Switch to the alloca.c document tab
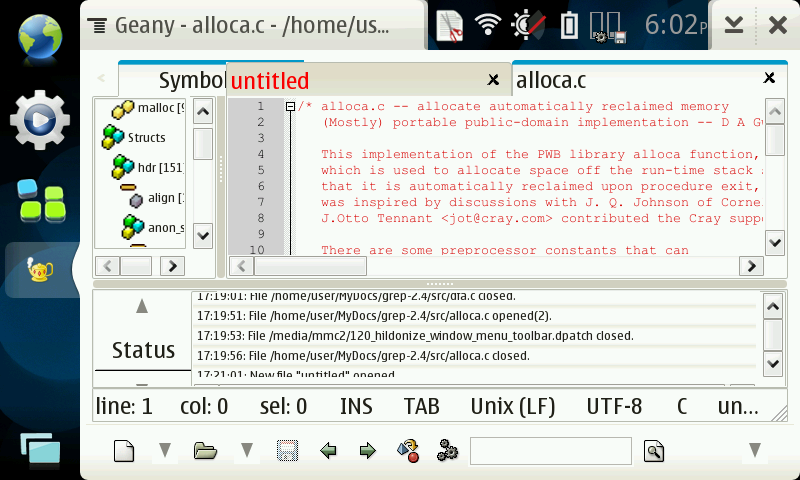Screen dimensions: 800x480 click(552, 80)
